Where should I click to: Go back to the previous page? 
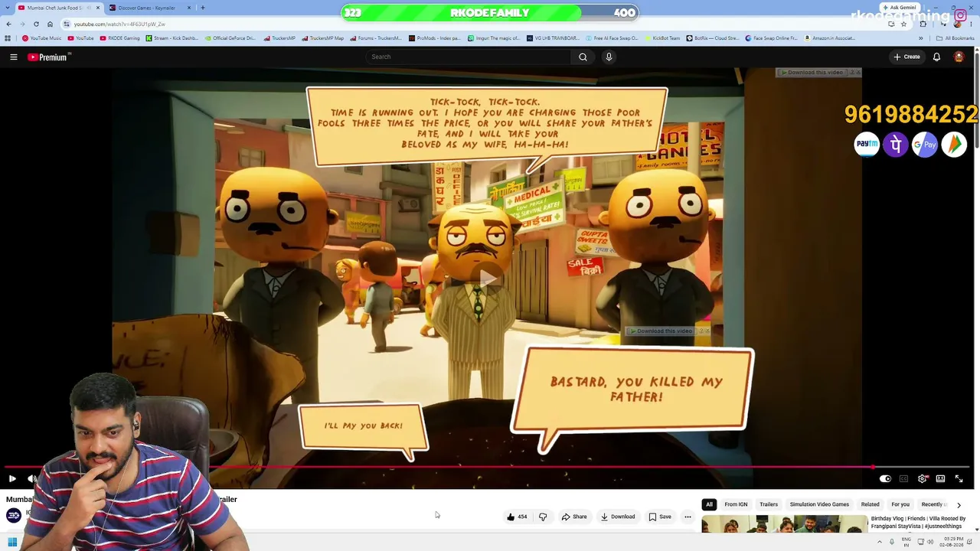point(8,24)
